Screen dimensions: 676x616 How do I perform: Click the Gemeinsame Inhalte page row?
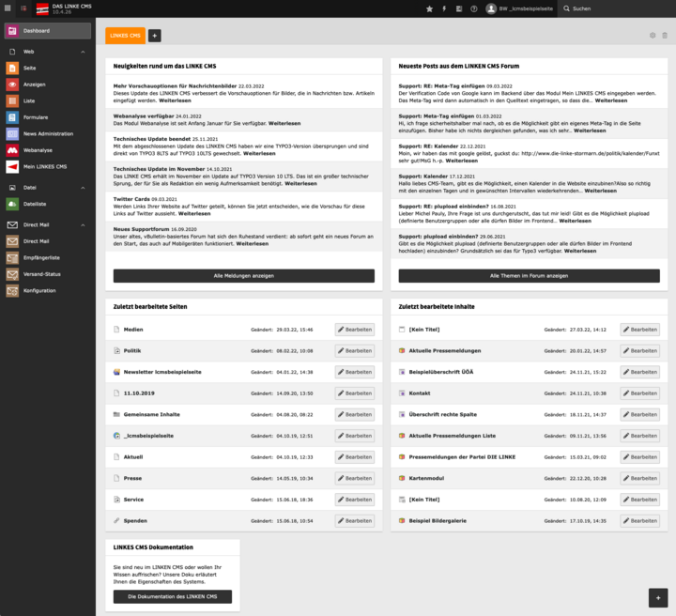click(244, 415)
